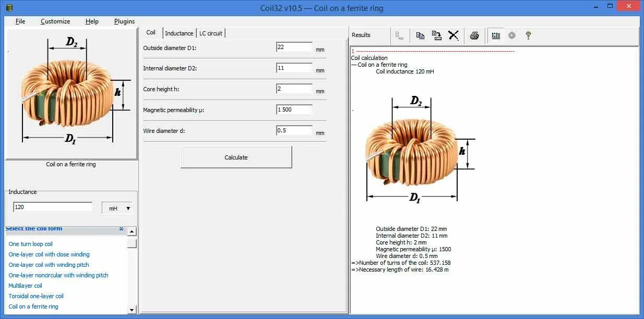
Task: Click the settings gear icon in Results toolbar
Action: point(512,35)
